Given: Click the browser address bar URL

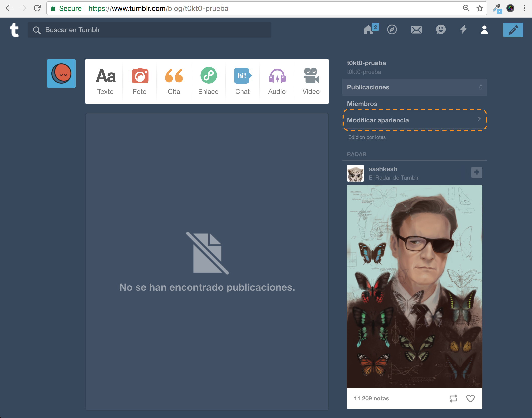Looking at the screenshot, I should tap(158, 8).
